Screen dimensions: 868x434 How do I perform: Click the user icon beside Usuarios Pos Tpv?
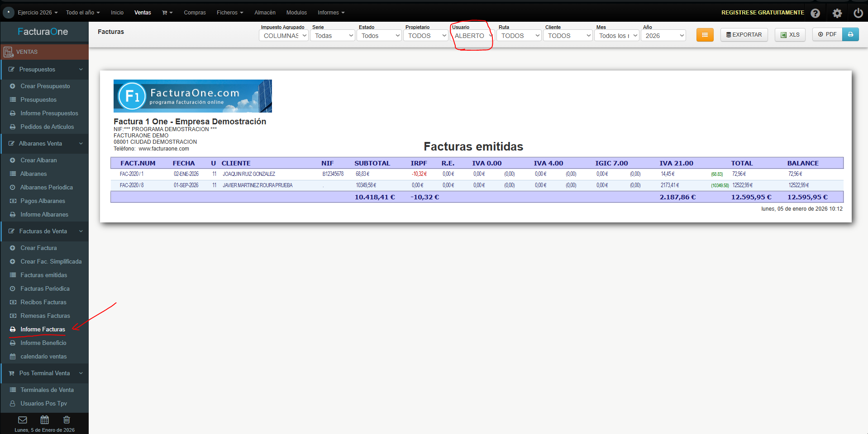point(13,403)
